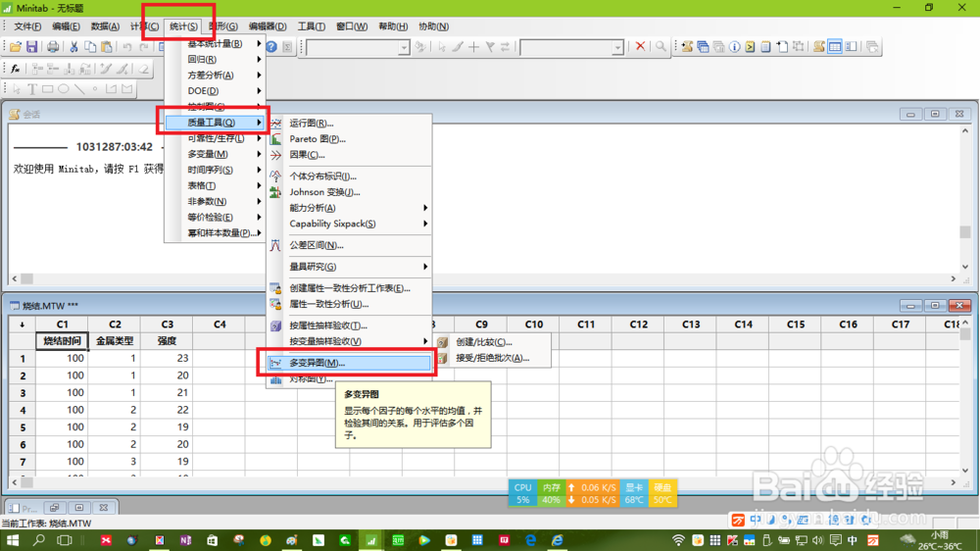Expand 量具研究(G) submenu
Viewport: 980px width, 551px height.
(x=350, y=267)
